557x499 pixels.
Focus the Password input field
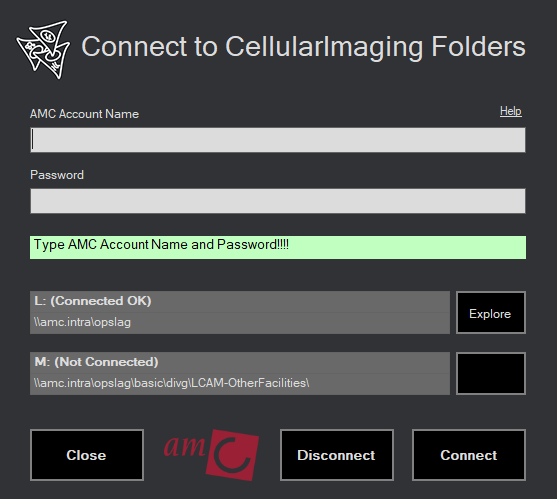click(278, 201)
